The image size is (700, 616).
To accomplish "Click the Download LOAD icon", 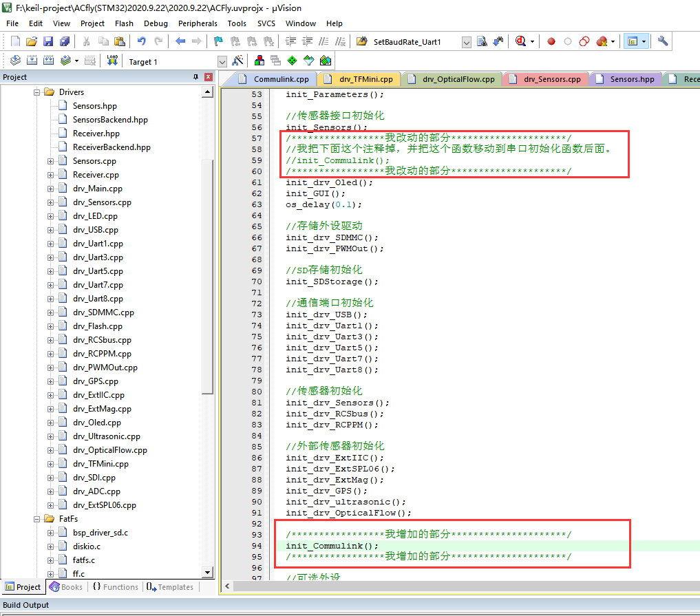I will pos(112,61).
